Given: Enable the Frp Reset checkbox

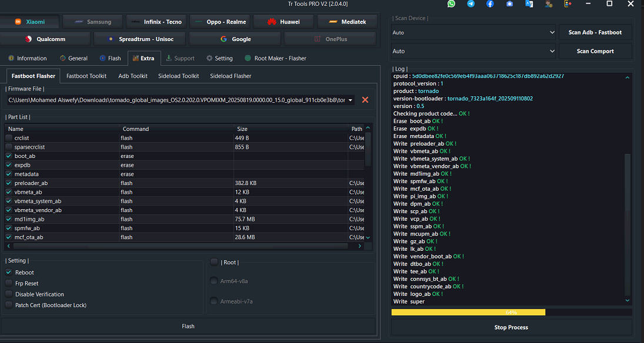Looking at the screenshot, I should point(9,283).
